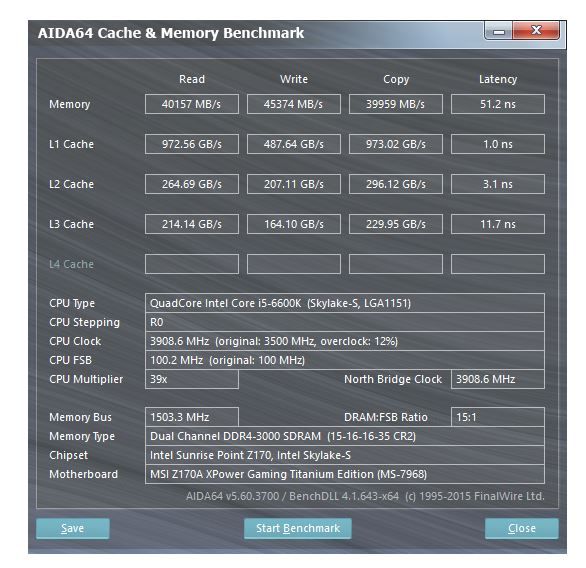Select Memory copy value 39959 MB/s

pos(396,104)
